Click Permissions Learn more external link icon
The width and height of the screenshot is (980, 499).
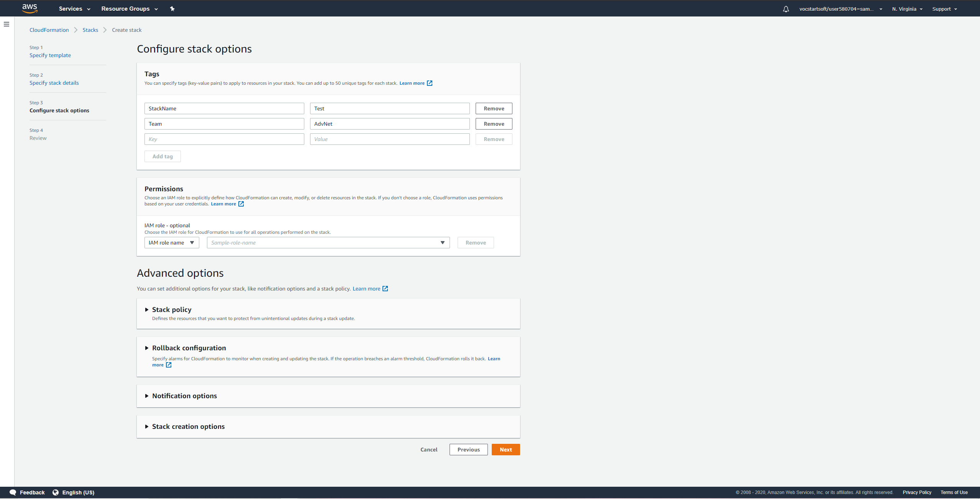click(241, 204)
